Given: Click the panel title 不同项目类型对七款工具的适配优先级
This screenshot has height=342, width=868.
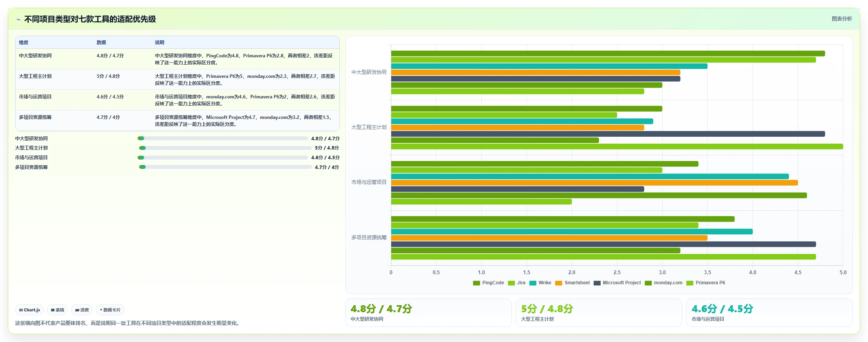Looking at the screenshot, I should (x=90, y=19).
